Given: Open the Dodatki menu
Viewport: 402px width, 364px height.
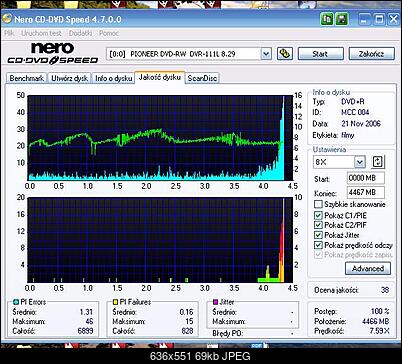Looking at the screenshot, I should (x=80, y=33).
